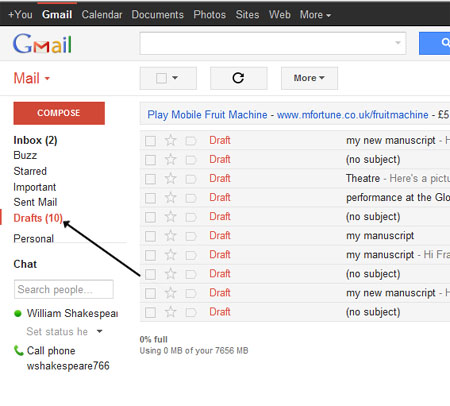Open the toolbar More dropdown
Screen dimensions: 450x406
(x=309, y=78)
